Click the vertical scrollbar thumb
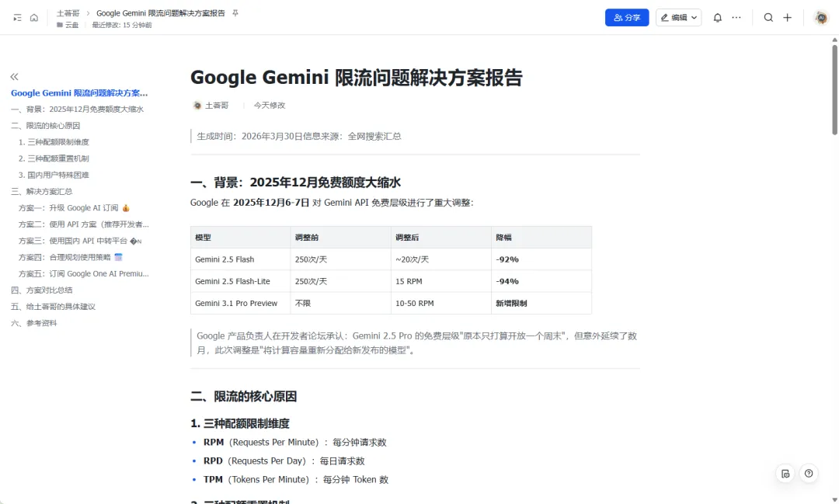 pos(834,90)
